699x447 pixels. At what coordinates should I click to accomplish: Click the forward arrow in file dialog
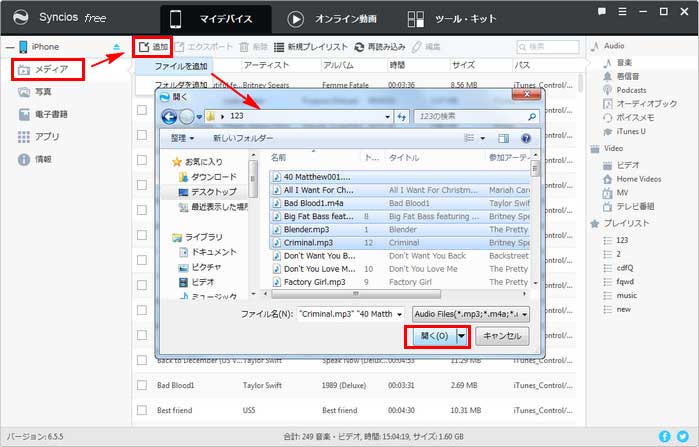click(187, 117)
